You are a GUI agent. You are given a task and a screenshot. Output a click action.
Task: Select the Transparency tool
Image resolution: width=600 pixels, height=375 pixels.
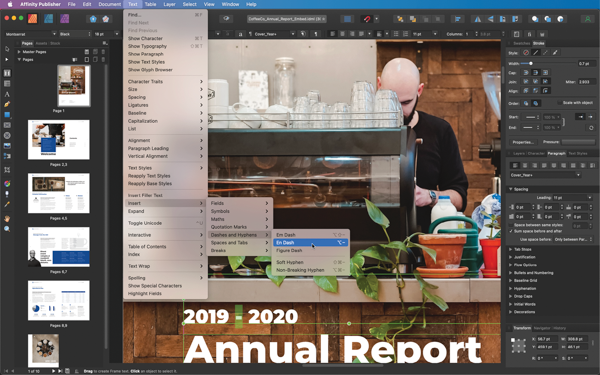click(x=7, y=194)
